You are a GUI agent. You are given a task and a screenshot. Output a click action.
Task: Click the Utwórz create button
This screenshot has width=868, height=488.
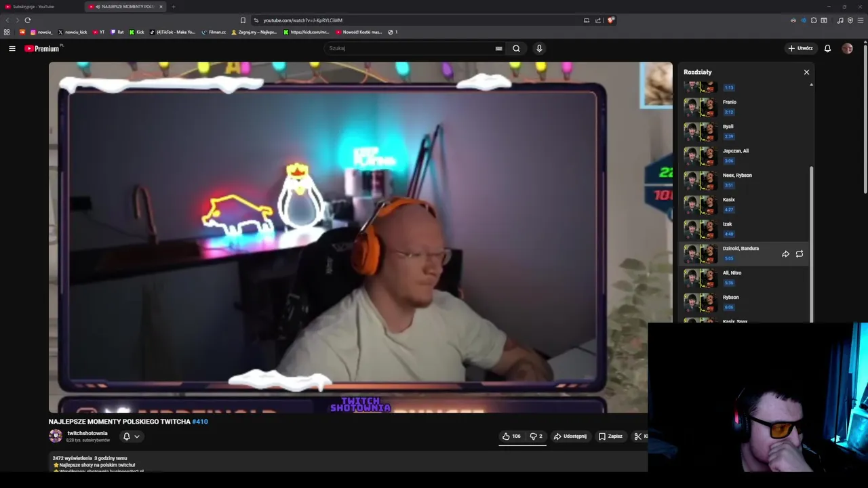[x=800, y=48]
